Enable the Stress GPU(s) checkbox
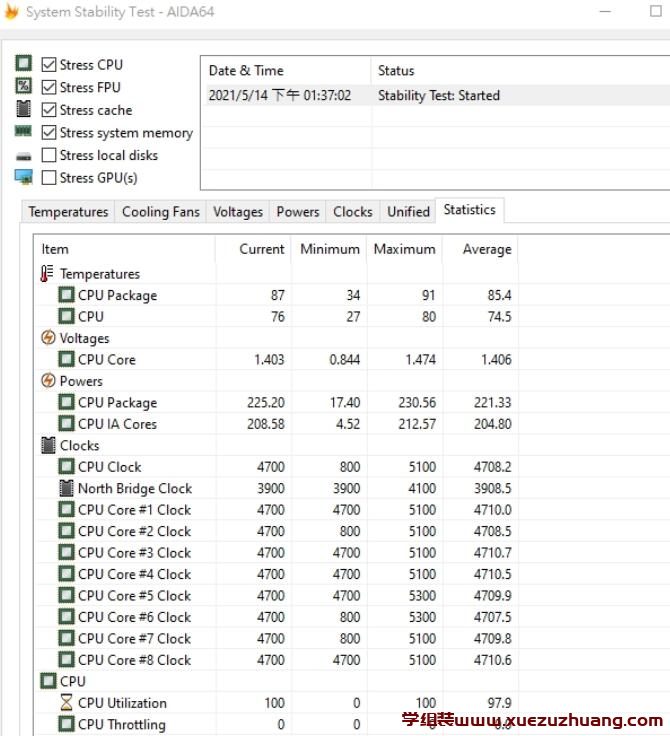Screen dimensions: 670x736 [49, 178]
